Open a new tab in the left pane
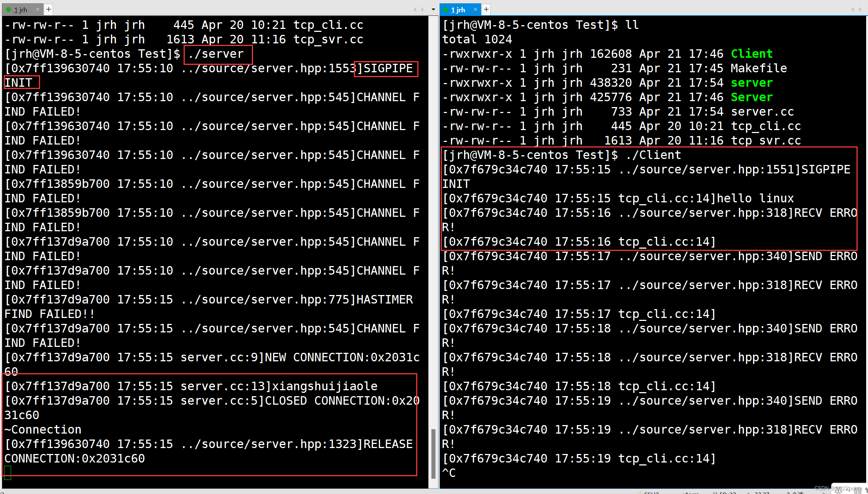868x494 pixels. tap(49, 9)
